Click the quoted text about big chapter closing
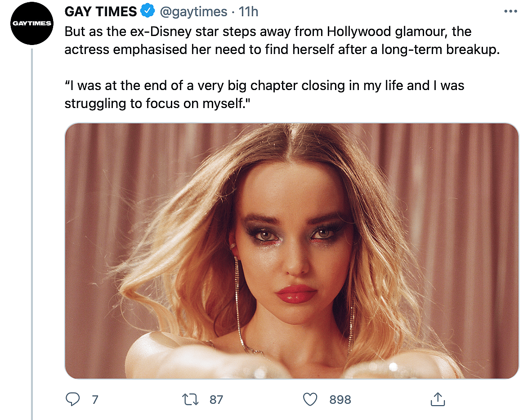The width and height of the screenshot is (532, 420). [264, 95]
